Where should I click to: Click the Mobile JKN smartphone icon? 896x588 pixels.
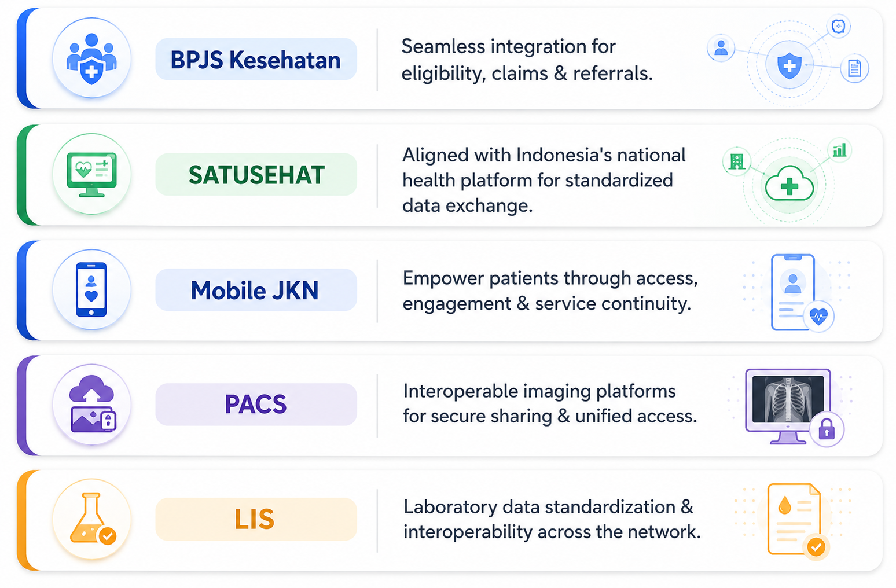tap(91, 289)
